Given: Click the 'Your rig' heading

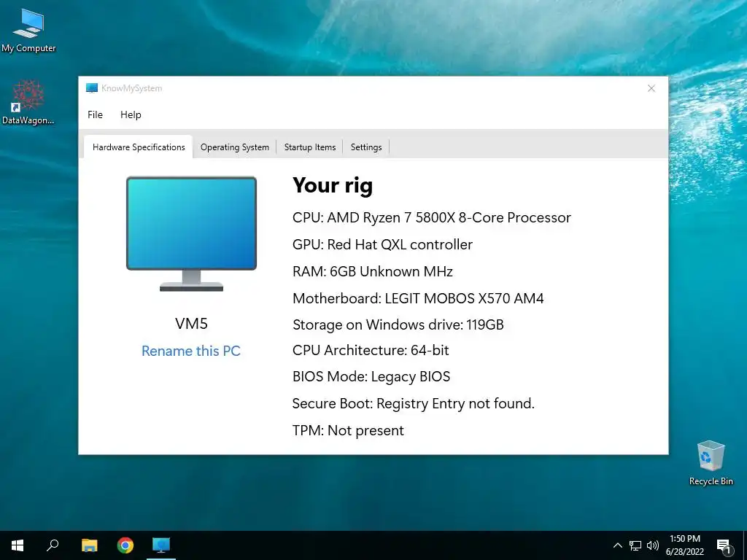Looking at the screenshot, I should [x=333, y=185].
